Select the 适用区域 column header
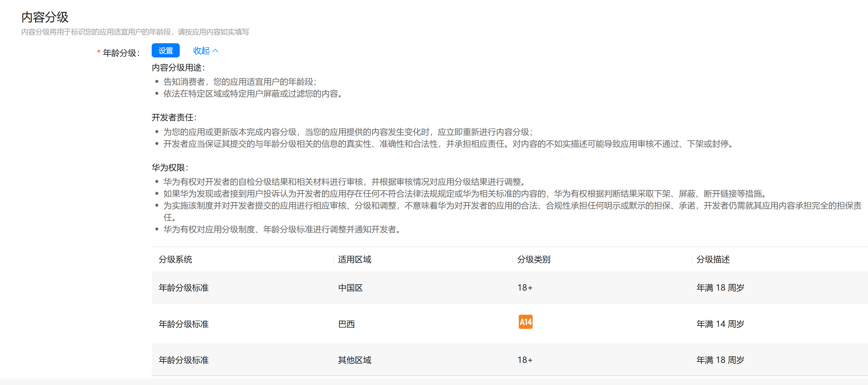Viewport: 868px width, 385px height. [x=355, y=259]
